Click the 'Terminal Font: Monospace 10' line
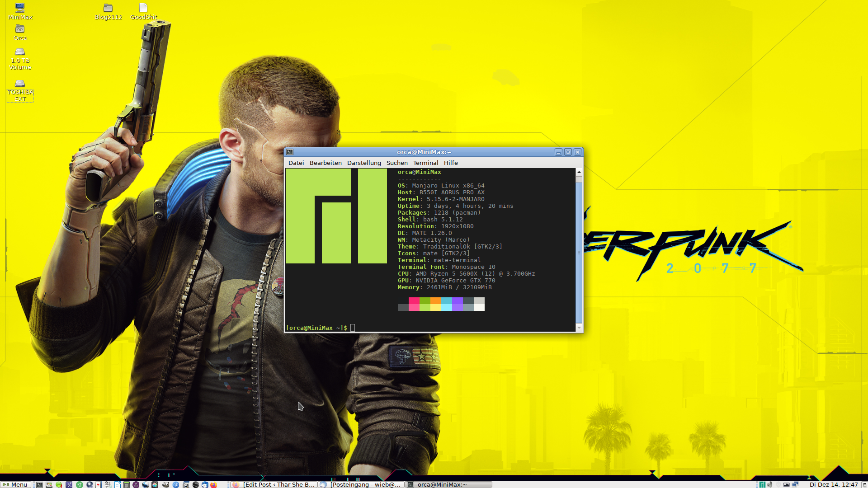The image size is (868, 488). pos(446,267)
